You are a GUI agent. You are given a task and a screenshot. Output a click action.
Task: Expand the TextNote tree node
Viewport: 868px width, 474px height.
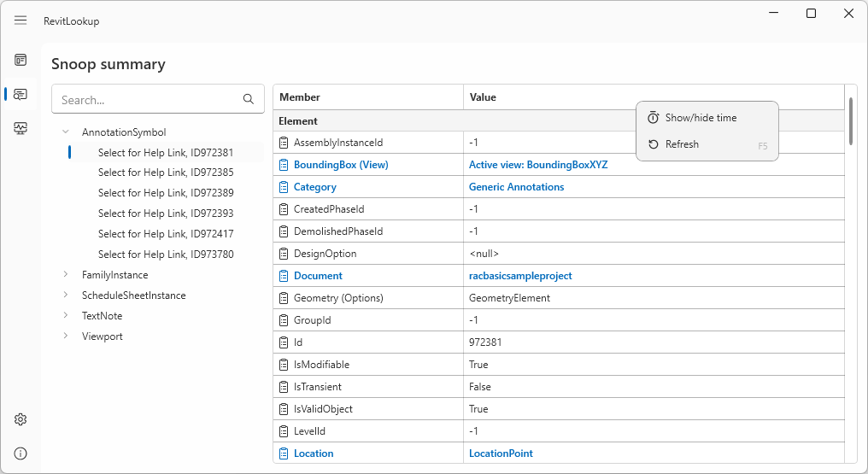pyautogui.click(x=65, y=315)
